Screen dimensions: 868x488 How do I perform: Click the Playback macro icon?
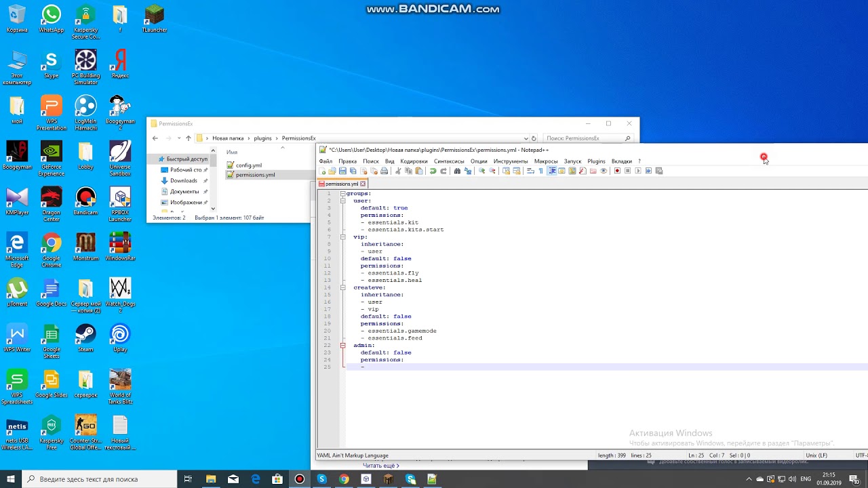point(637,171)
